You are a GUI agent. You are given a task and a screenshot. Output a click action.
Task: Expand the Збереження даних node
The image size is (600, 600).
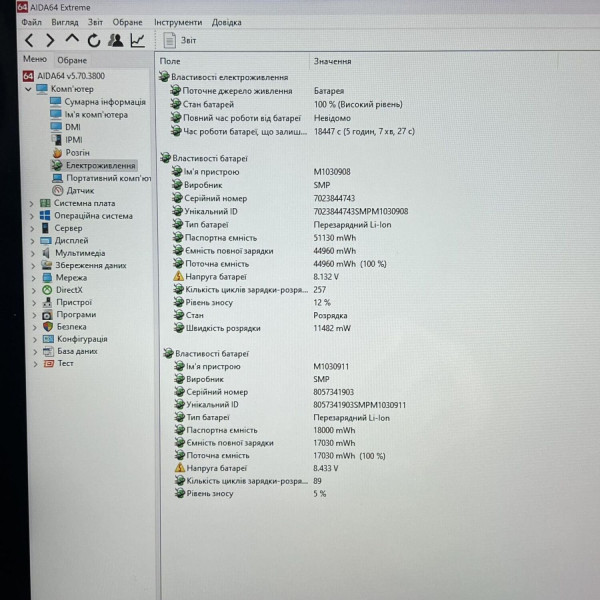tap(34, 266)
